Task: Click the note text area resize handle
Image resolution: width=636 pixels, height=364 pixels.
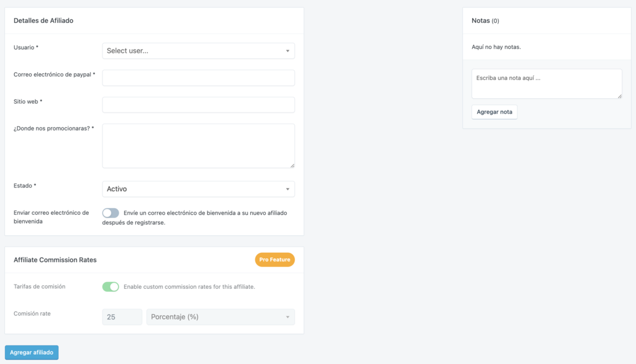Action: click(x=619, y=96)
